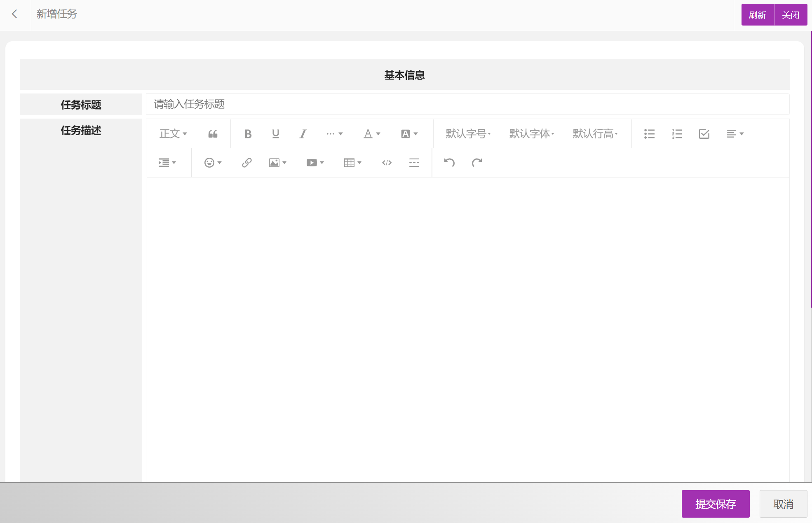Insert a task checklist item
Screen dimensions: 812x523
[704, 133]
